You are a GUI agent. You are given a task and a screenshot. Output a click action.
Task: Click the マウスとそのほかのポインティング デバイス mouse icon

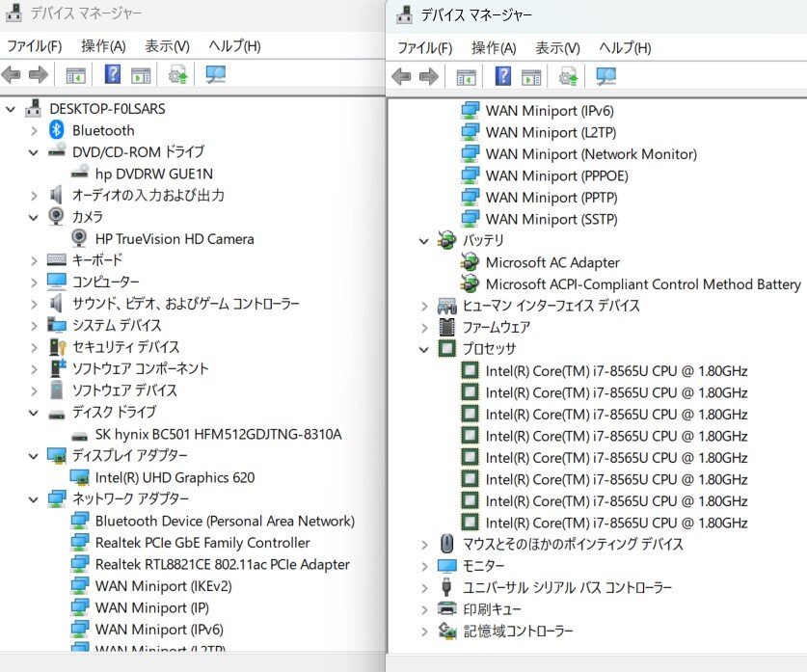[x=446, y=544]
